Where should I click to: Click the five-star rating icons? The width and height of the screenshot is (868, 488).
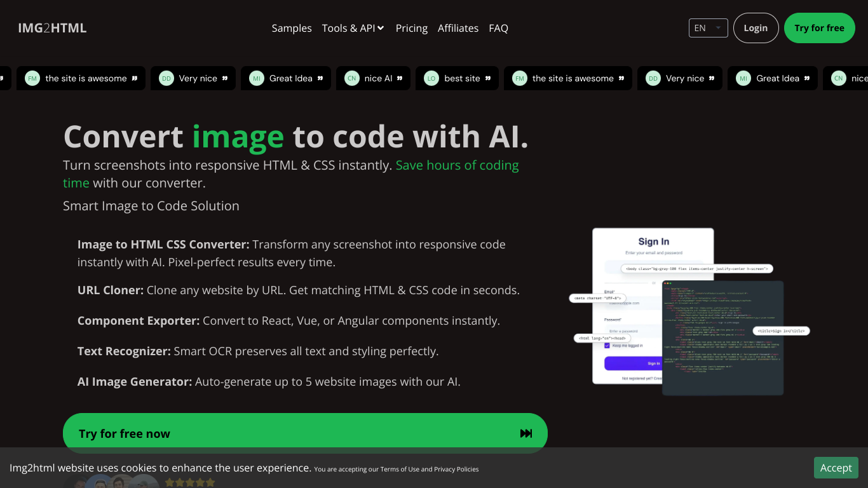190,482
